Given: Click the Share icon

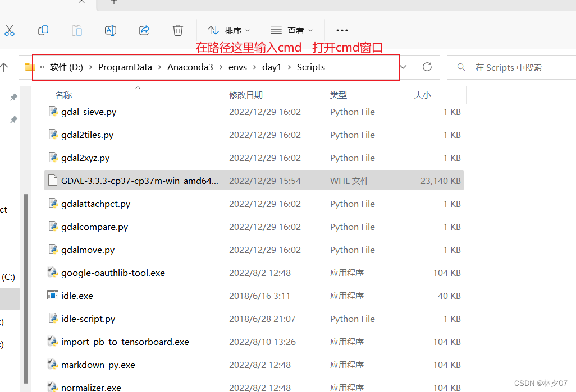Looking at the screenshot, I should 144,30.
